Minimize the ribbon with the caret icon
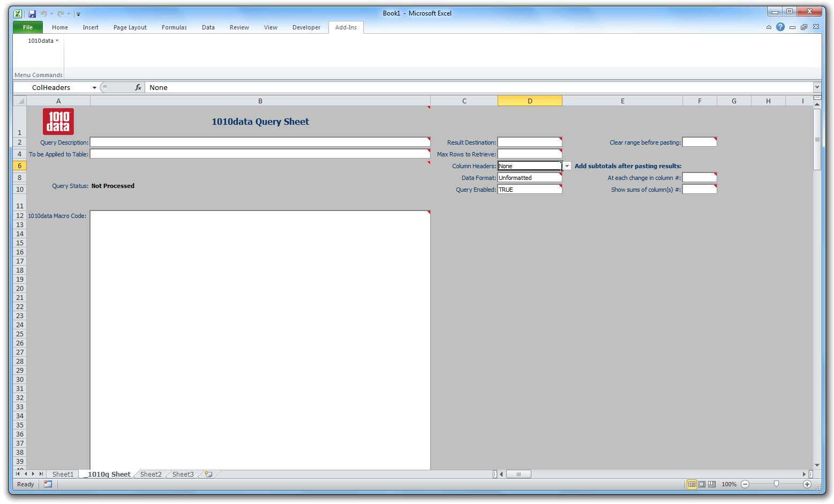834x504 pixels. point(769,27)
